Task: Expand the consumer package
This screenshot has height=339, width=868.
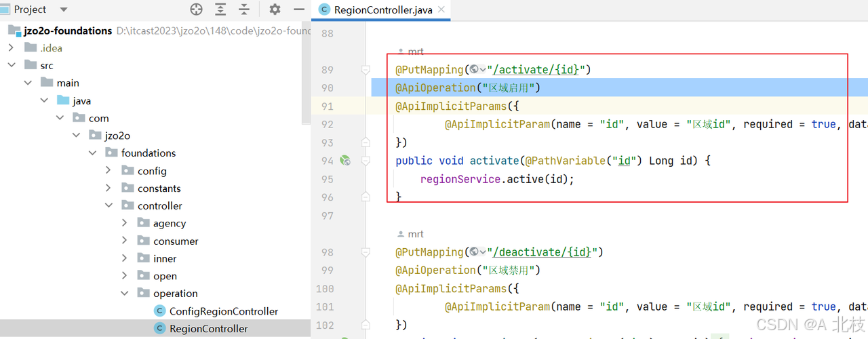Action: (125, 241)
